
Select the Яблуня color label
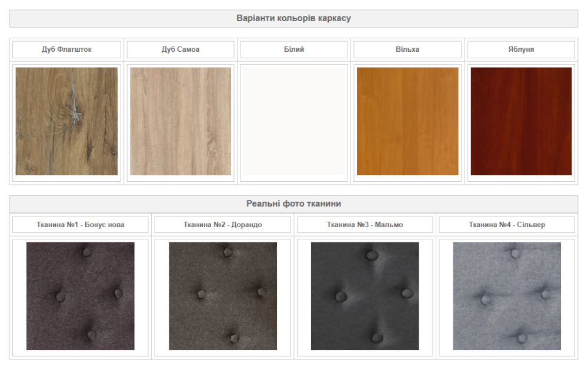[x=521, y=49]
